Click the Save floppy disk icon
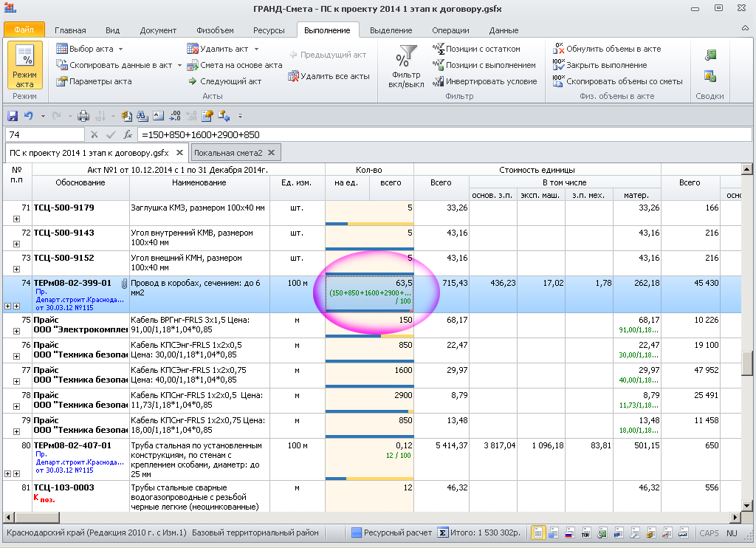The height and width of the screenshot is (548, 756). 13,116
